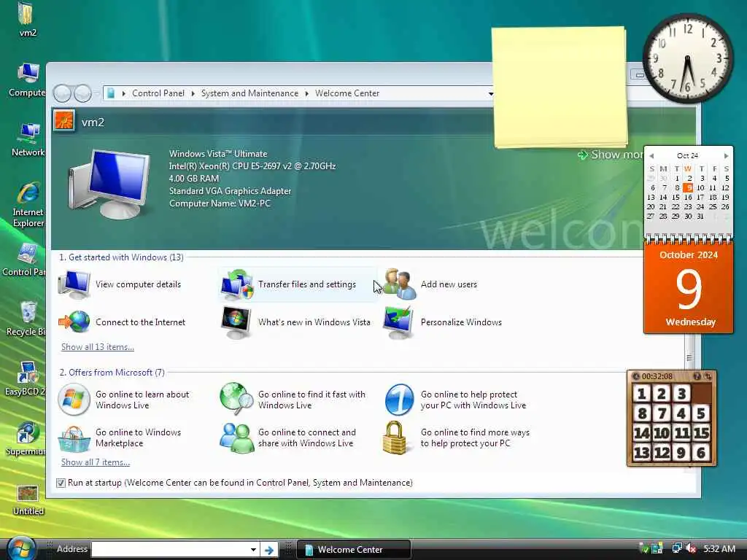This screenshot has height=560, width=747.
Task: Click the muted volume tray icon
Action: click(x=692, y=548)
